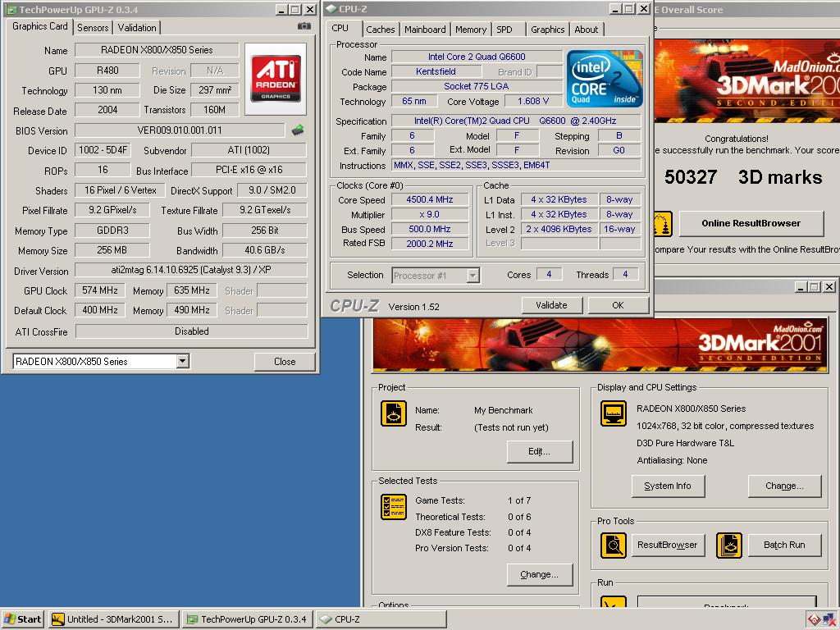Click the Bus Speed 500.0 MHz value
The width and height of the screenshot is (840, 630).
(430, 229)
